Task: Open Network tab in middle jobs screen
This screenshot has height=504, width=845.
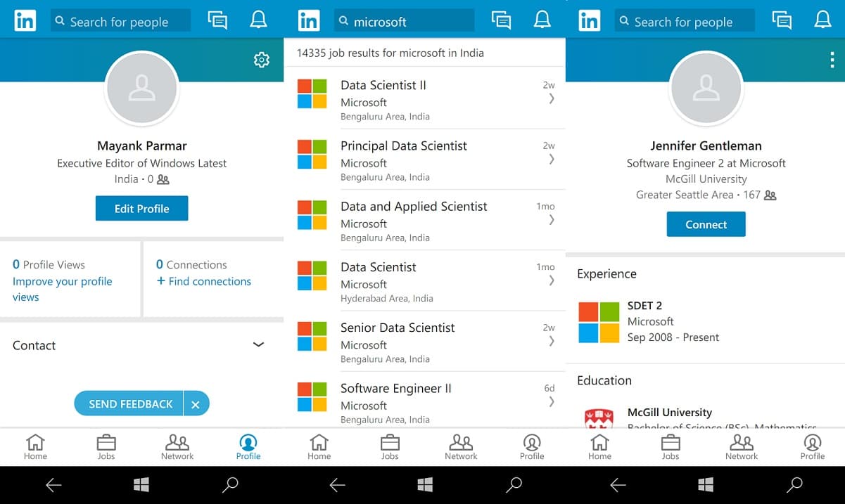Action: 461,447
